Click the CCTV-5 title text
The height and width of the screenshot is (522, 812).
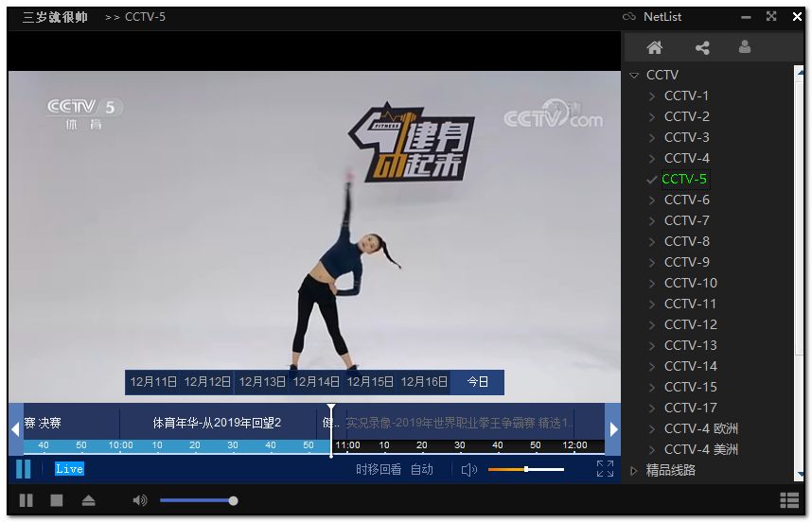pyautogui.click(x=145, y=17)
